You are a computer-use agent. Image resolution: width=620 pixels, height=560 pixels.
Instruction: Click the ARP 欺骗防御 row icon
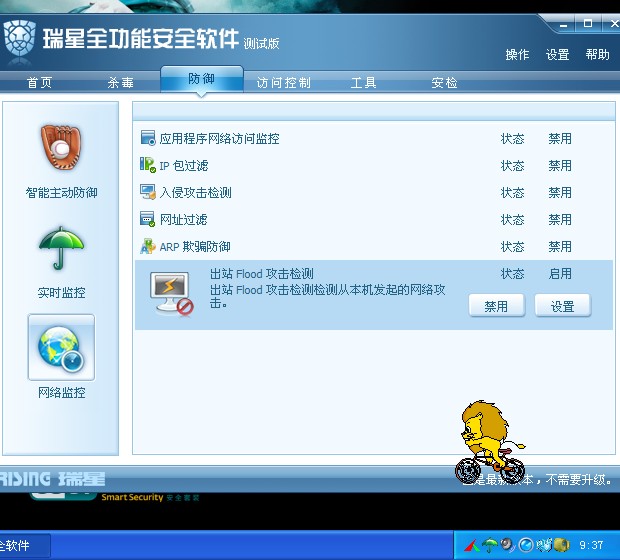[148, 246]
